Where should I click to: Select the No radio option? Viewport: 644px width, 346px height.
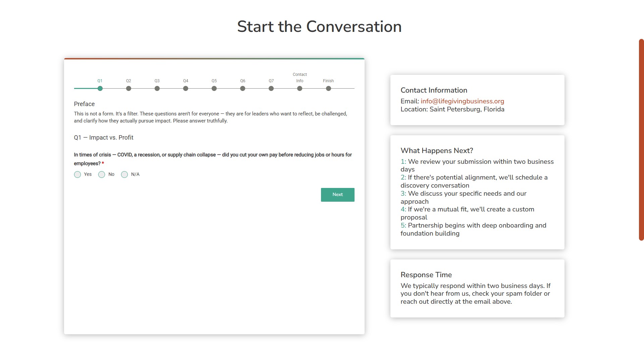tap(102, 175)
